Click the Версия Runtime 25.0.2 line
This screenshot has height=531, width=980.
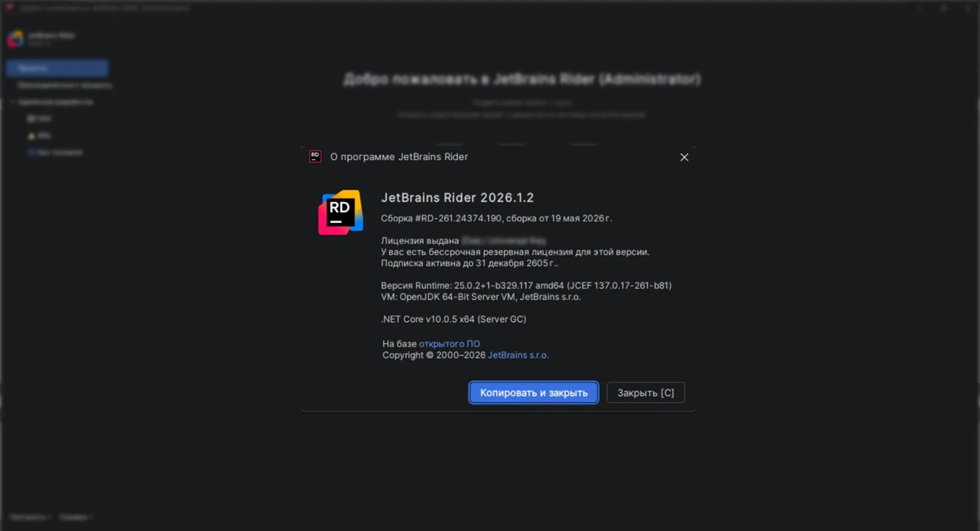coord(527,286)
